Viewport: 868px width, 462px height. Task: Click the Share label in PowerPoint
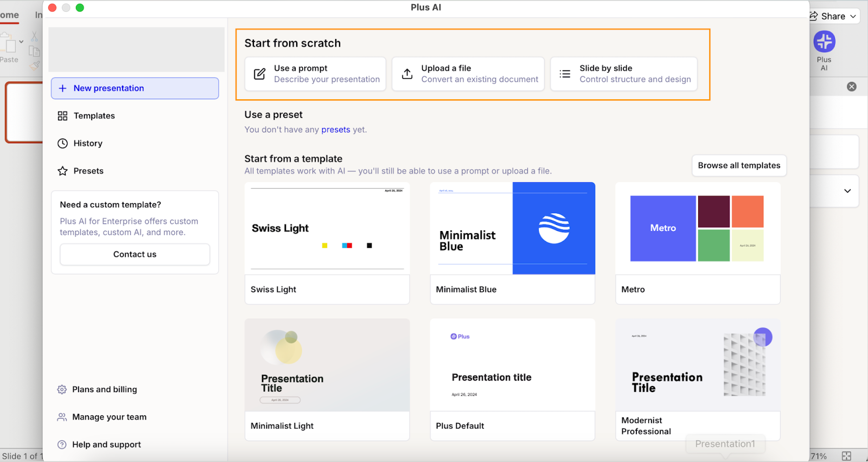pos(833,16)
